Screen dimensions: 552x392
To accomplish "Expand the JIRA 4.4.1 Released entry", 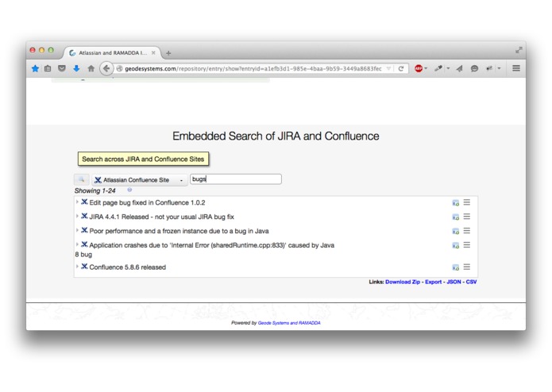I will 77,216.
